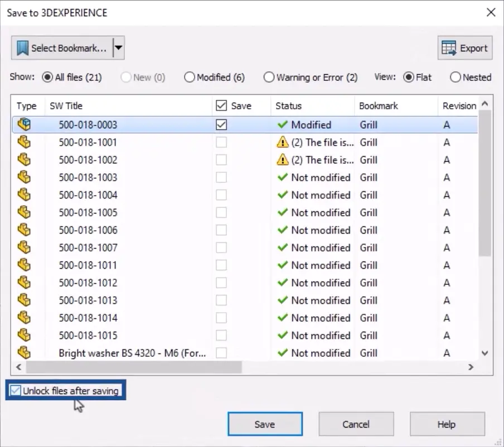The width and height of the screenshot is (504, 447).
Task: Click the part icon for 500-018-1011
Action: coord(24,265)
